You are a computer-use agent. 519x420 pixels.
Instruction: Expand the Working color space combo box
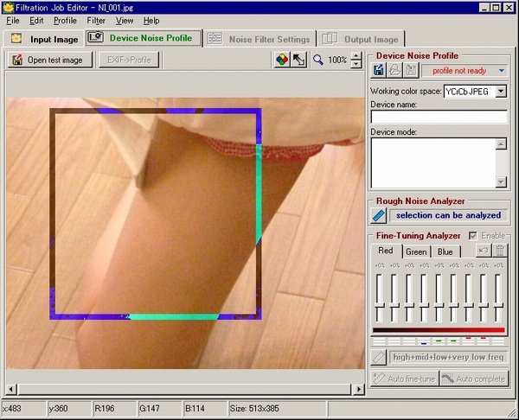[x=501, y=92]
